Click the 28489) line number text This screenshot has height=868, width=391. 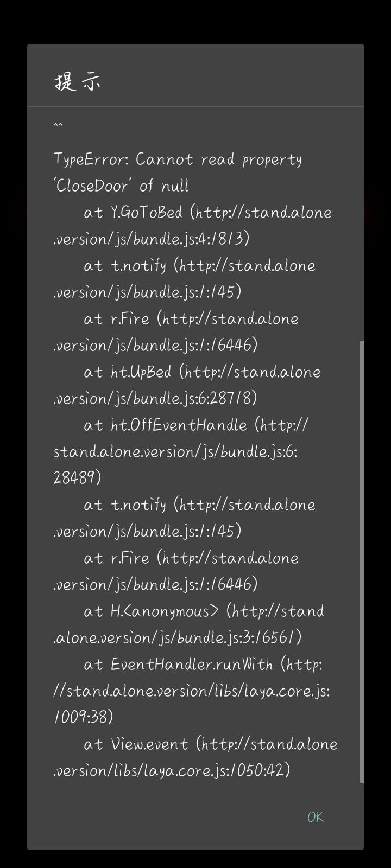tap(77, 477)
